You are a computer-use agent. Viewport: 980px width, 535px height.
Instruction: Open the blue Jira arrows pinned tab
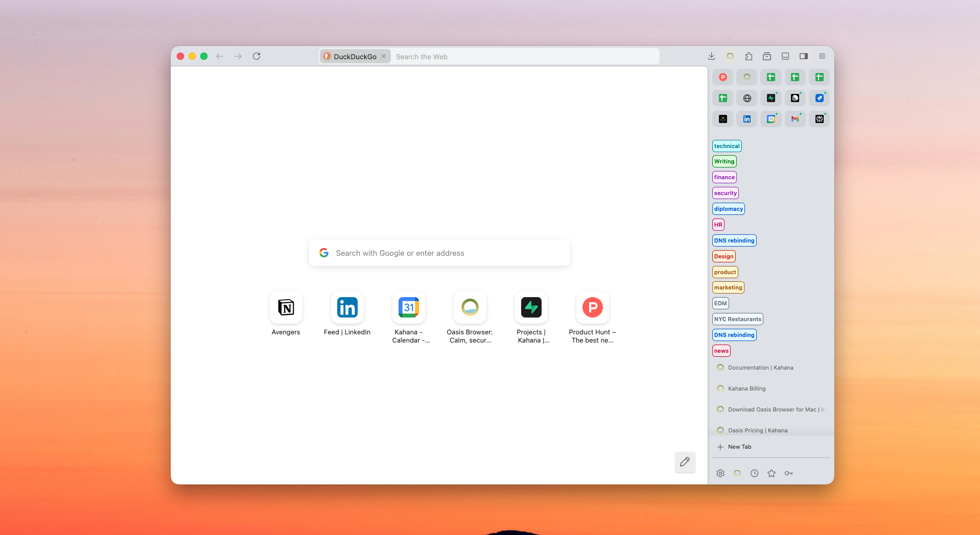click(x=820, y=98)
